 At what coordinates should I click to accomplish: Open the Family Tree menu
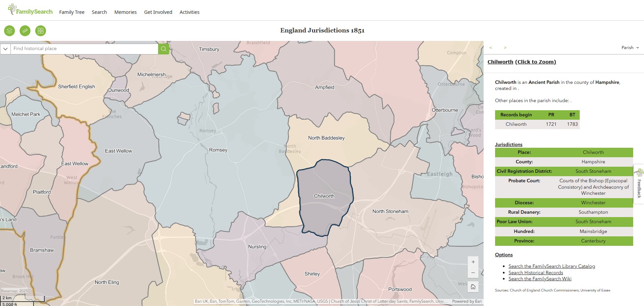coord(72,12)
